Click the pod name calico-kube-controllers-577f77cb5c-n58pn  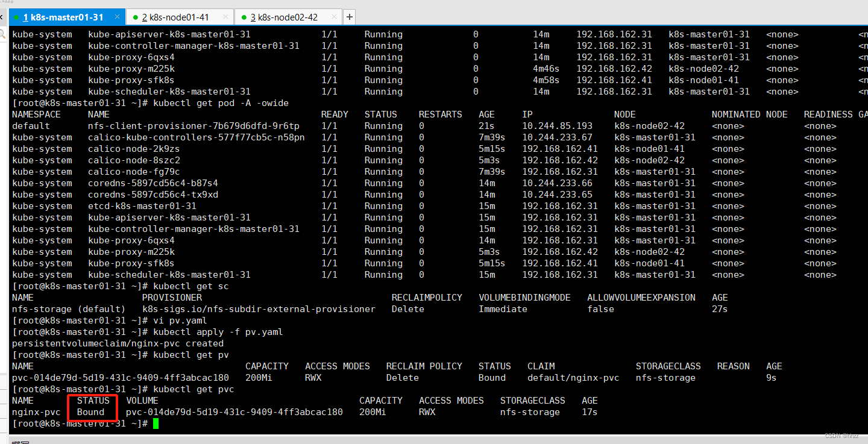coord(197,137)
